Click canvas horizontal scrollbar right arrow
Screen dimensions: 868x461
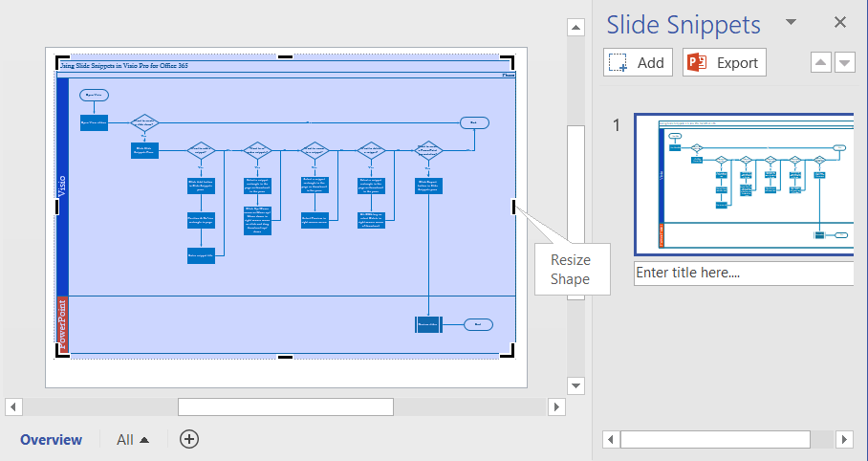pos(556,407)
